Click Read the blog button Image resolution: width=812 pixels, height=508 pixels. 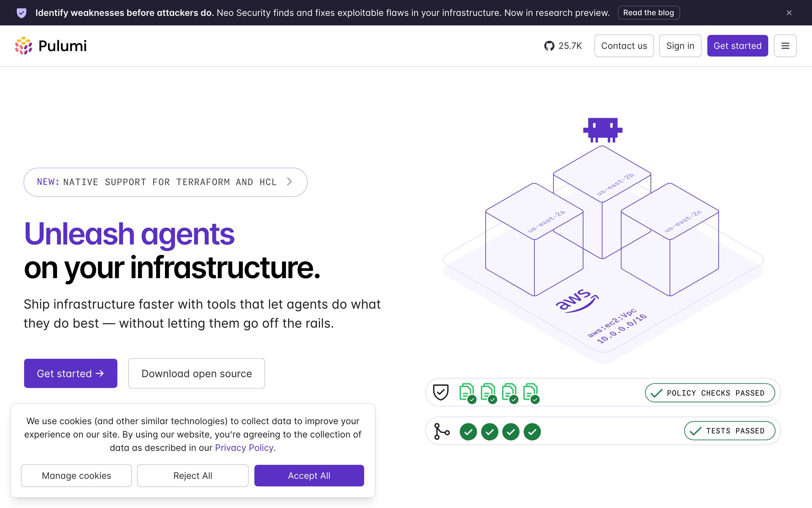(649, 13)
